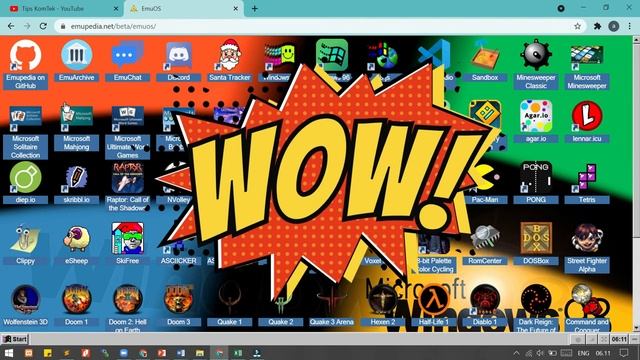The height and width of the screenshot is (360, 640).
Task: Launch the Hexen 2 icon
Action: 382,305
